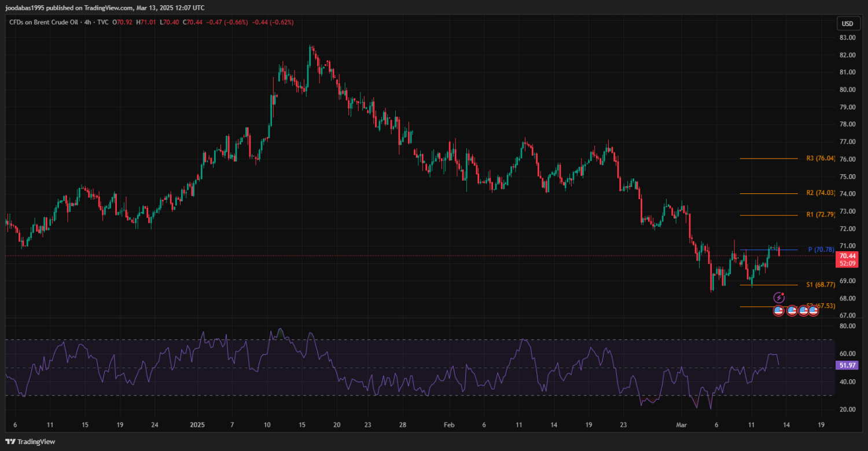Screen dimensions: 868x451
Task: Click the red 70.44 current price tag
Action: coord(847,256)
